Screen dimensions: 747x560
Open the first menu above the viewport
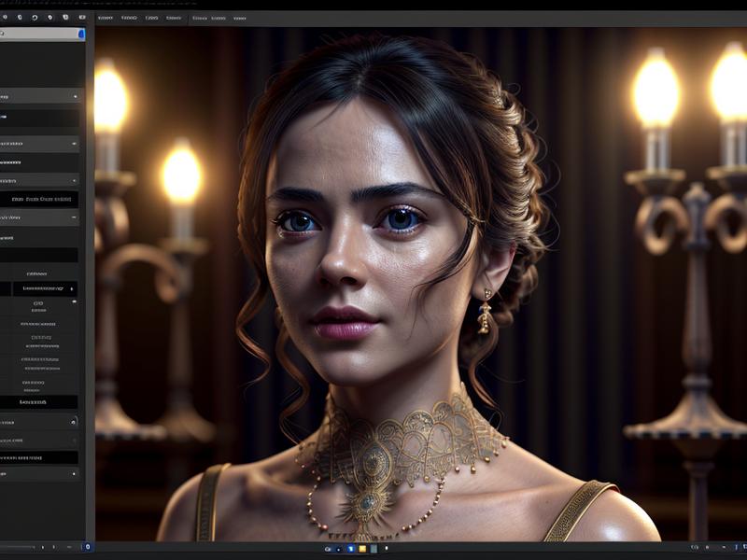point(106,18)
